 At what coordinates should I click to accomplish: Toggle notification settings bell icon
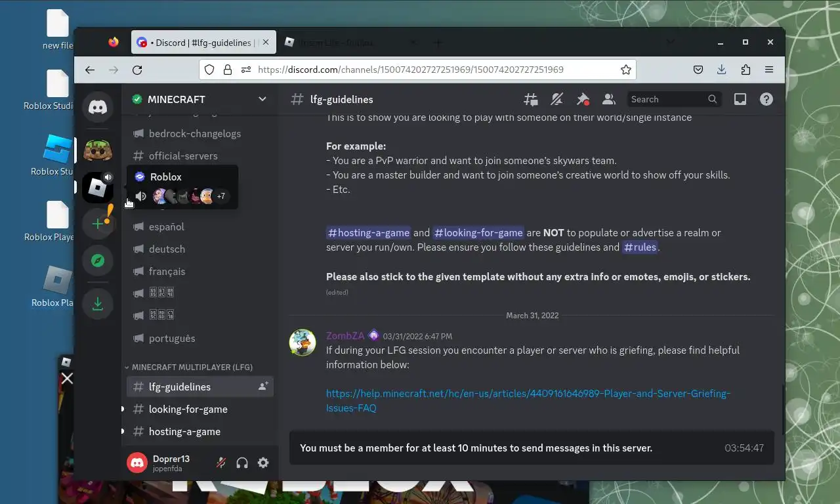[x=556, y=99]
